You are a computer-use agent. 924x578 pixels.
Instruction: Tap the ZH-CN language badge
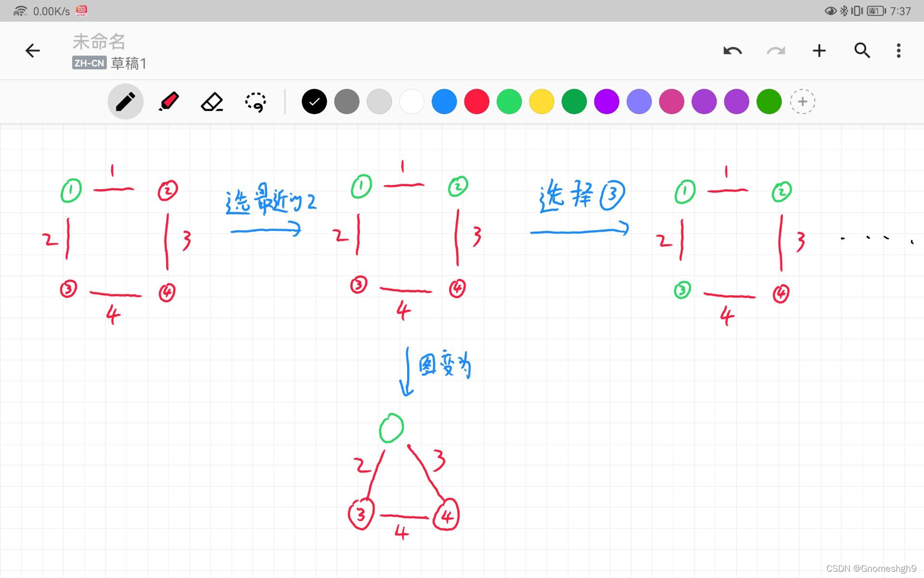click(x=89, y=63)
